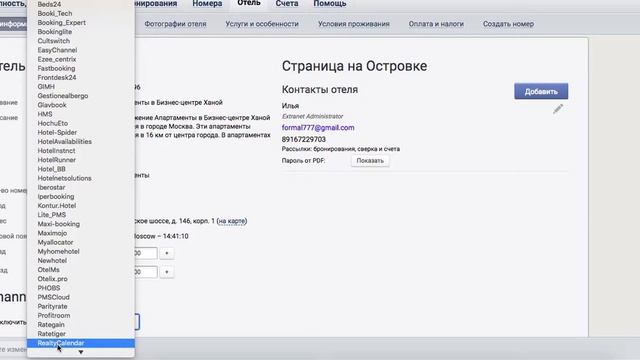Viewport: 640px width, 360px height.
Task: Open the Отель menu
Action: pos(249,3)
